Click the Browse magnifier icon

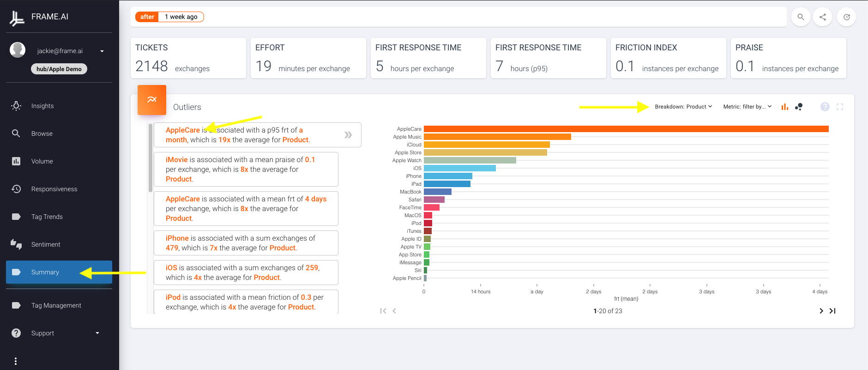pyautogui.click(x=16, y=133)
